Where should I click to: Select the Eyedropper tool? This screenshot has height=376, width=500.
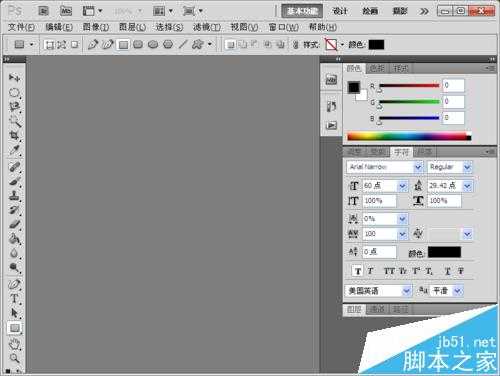coord(14,150)
